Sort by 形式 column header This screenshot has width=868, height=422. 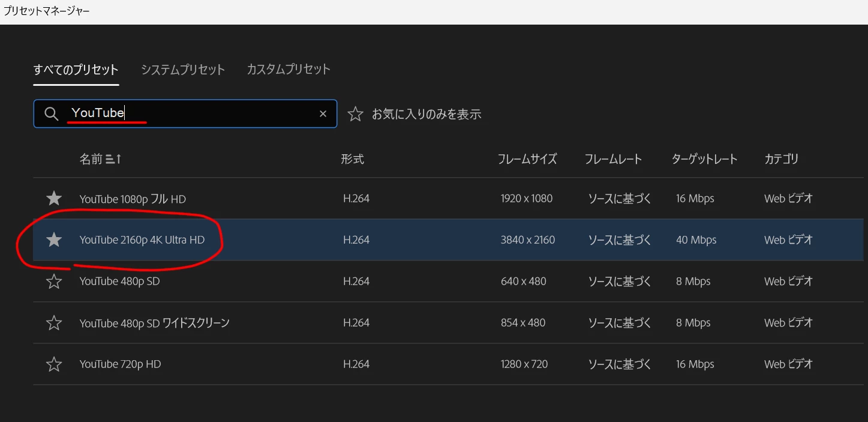point(353,159)
